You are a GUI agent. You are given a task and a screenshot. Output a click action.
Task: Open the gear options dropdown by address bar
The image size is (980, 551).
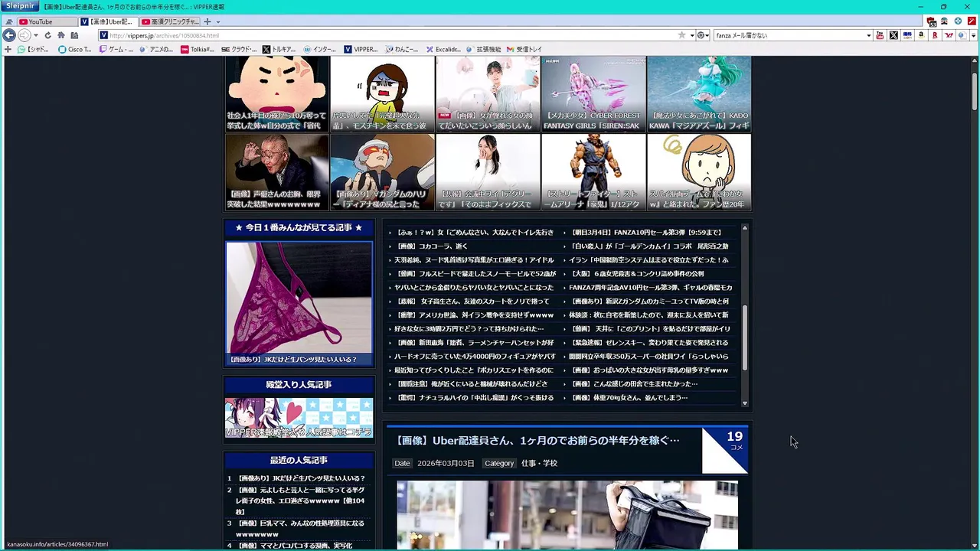[x=702, y=35]
